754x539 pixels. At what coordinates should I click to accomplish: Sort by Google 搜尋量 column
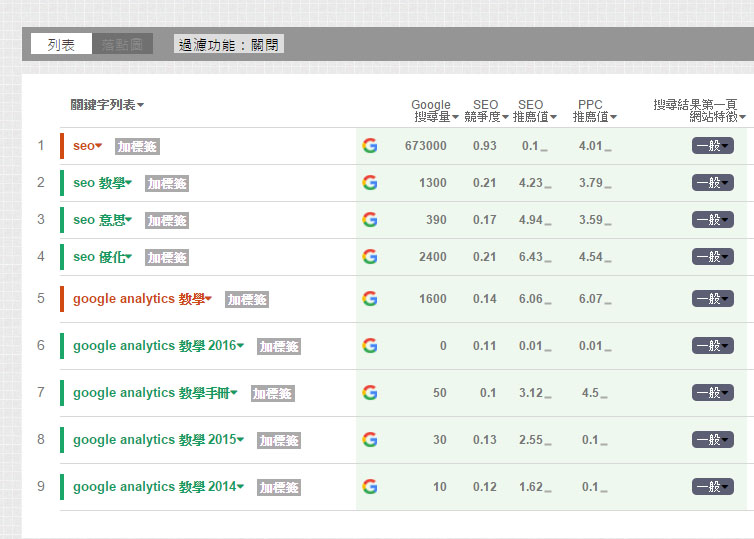(435, 111)
